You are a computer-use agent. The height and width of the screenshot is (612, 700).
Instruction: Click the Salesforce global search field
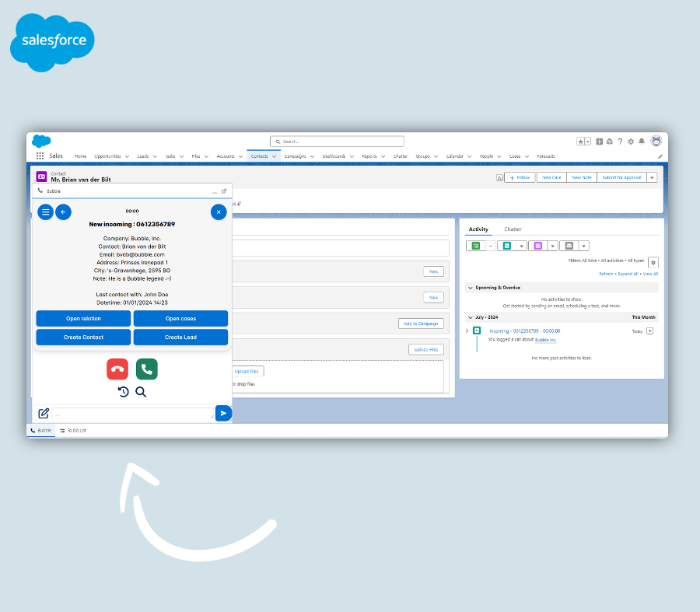(x=337, y=142)
